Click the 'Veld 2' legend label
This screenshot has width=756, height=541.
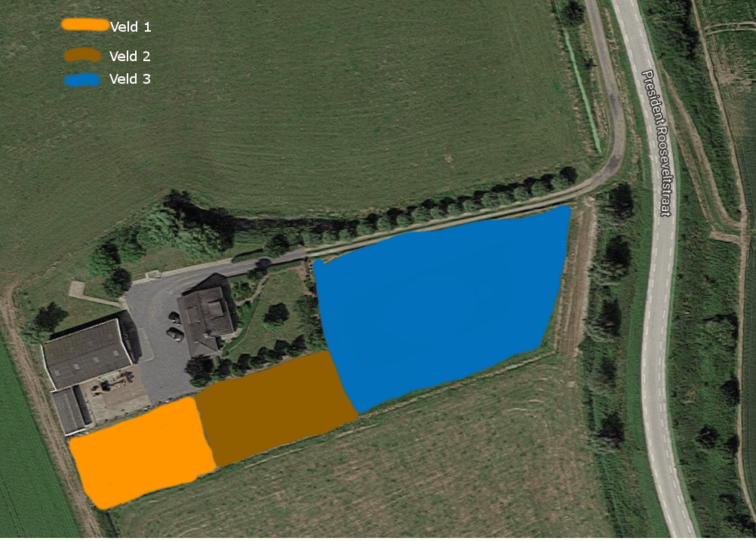[131, 57]
